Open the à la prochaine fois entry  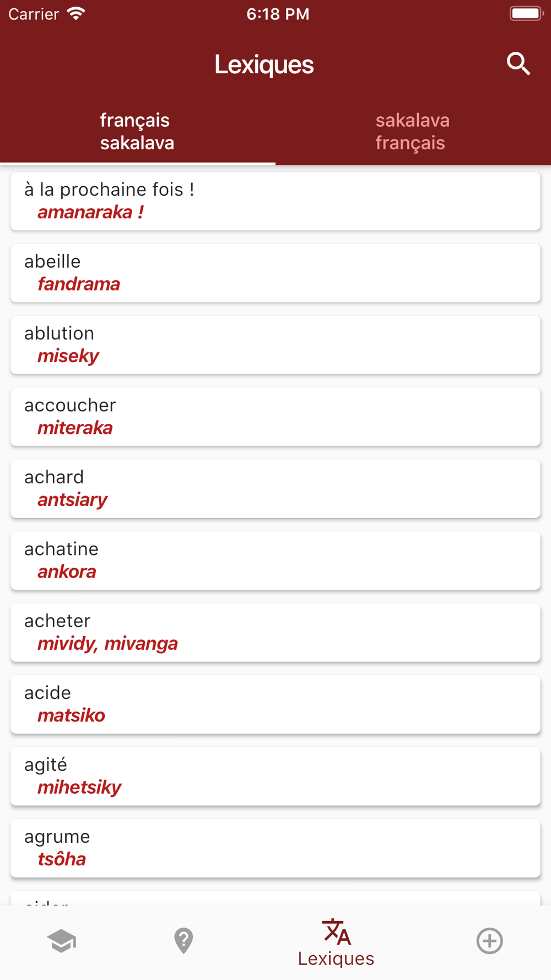(275, 201)
